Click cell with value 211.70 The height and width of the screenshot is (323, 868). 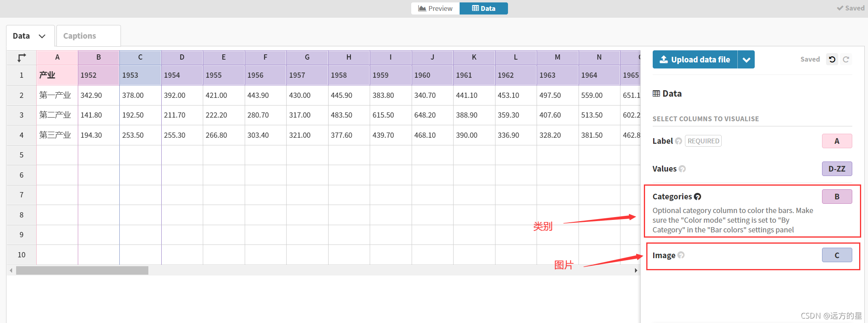(x=182, y=115)
